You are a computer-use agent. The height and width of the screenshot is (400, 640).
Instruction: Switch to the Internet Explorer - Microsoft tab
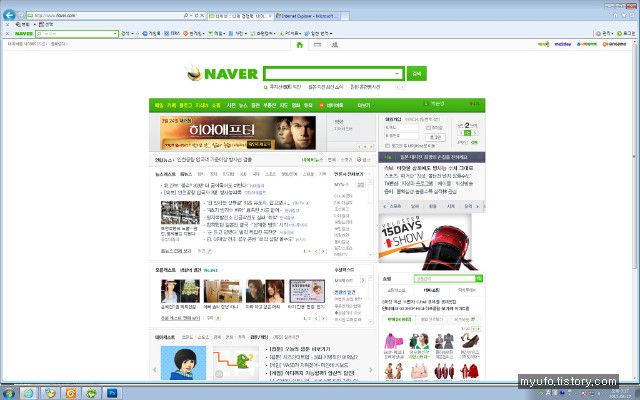pyautogui.click(x=308, y=16)
